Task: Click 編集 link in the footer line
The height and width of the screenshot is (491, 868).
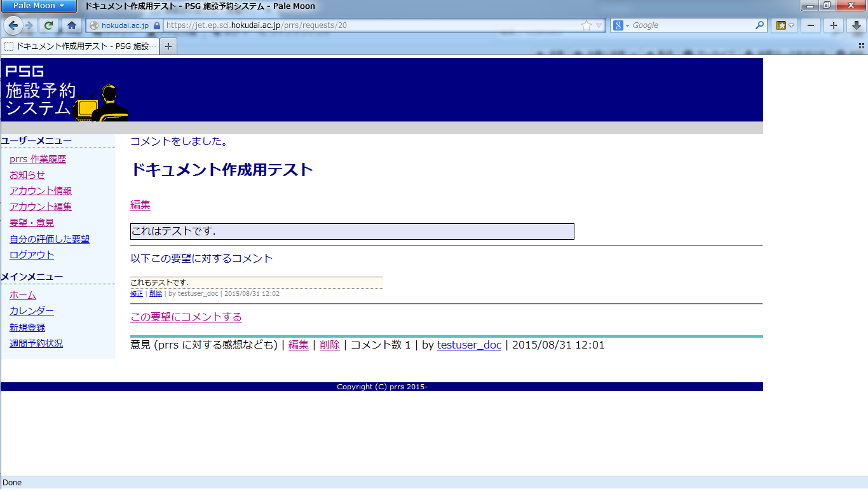Action: 299,345
